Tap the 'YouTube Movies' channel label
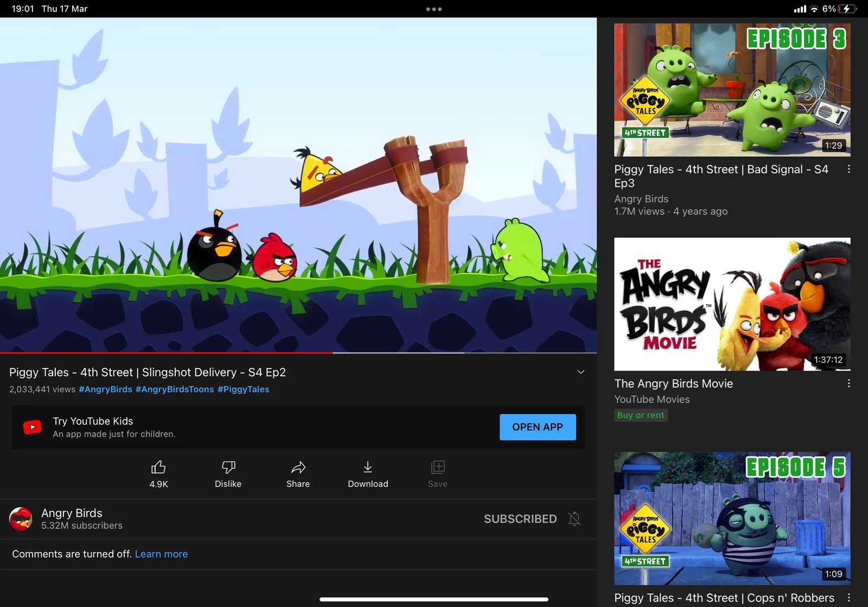Screen dimensions: 868x607 point(652,399)
